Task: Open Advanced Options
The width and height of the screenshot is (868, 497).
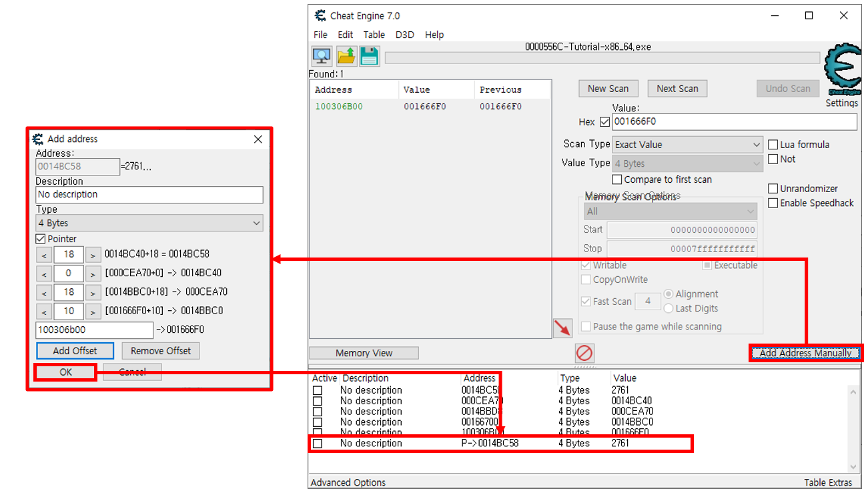Action: tap(348, 482)
